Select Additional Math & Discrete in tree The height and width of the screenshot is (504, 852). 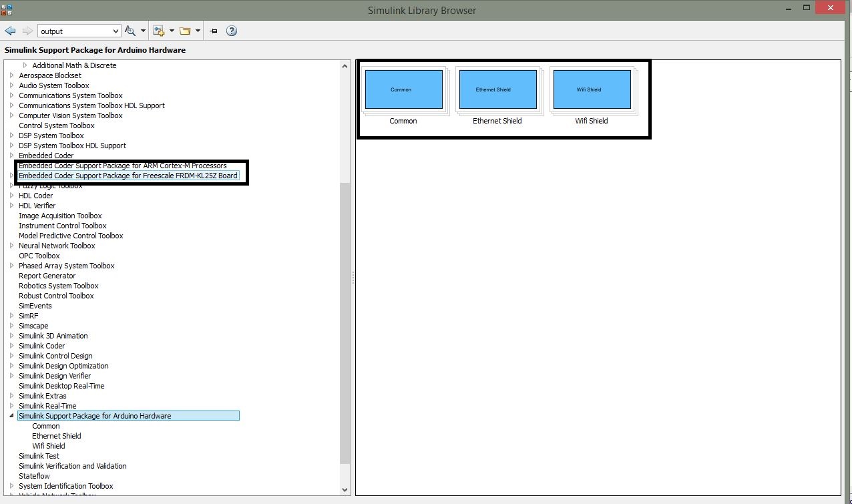(x=74, y=65)
